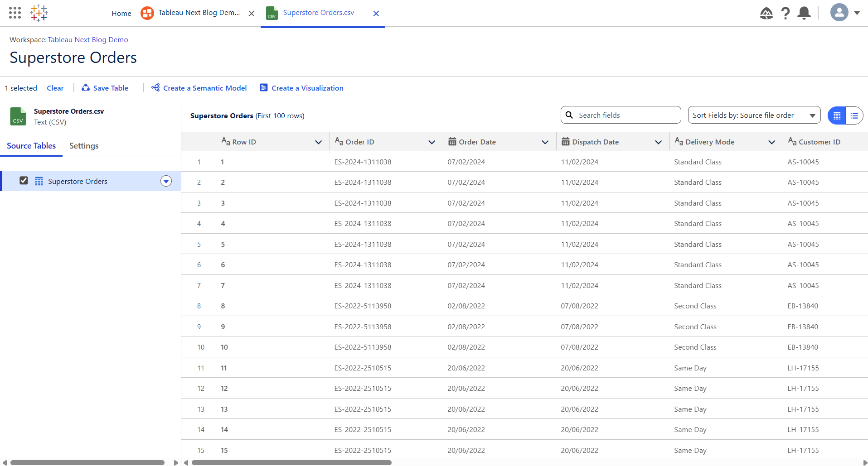Switch to the Home tab
The height and width of the screenshot is (466, 868).
(121, 13)
